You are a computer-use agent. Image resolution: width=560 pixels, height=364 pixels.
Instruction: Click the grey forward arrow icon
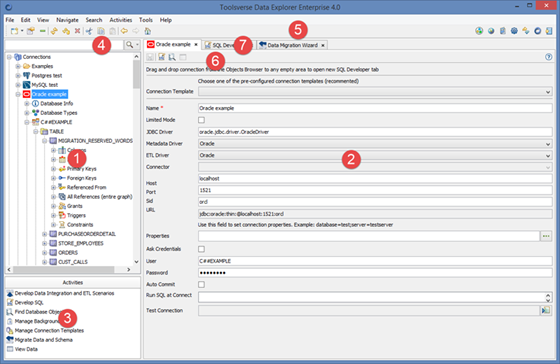136,31
